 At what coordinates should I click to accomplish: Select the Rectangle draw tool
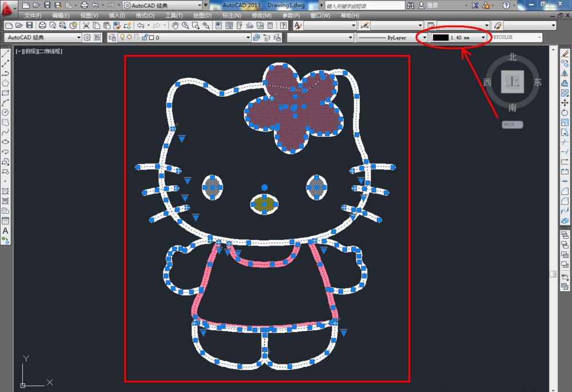pyautogui.click(x=6, y=93)
